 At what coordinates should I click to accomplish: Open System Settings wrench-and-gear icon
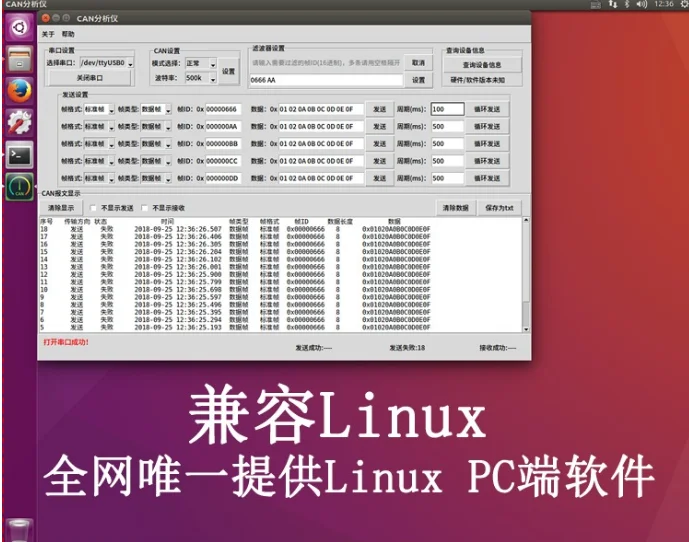(19, 122)
